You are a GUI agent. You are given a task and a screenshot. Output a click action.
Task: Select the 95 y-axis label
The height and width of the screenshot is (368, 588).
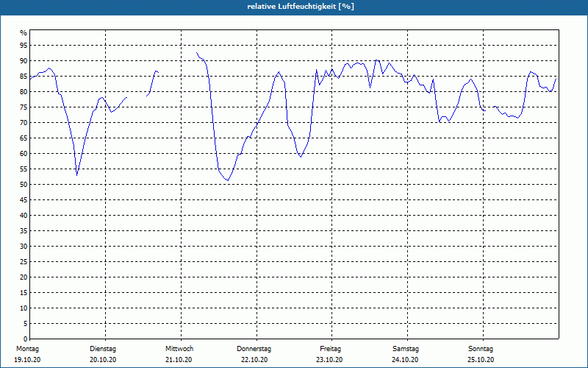point(24,46)
